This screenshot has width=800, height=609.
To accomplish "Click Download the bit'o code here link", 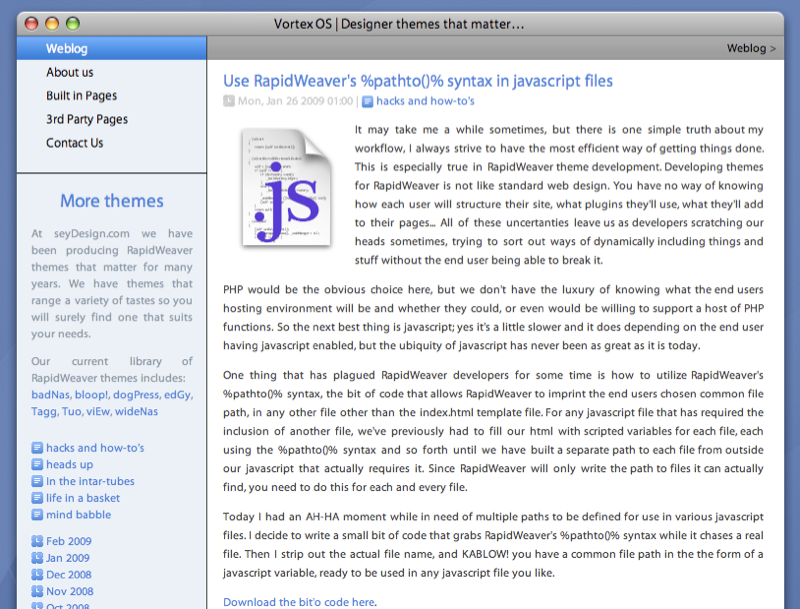I will 299,602.
